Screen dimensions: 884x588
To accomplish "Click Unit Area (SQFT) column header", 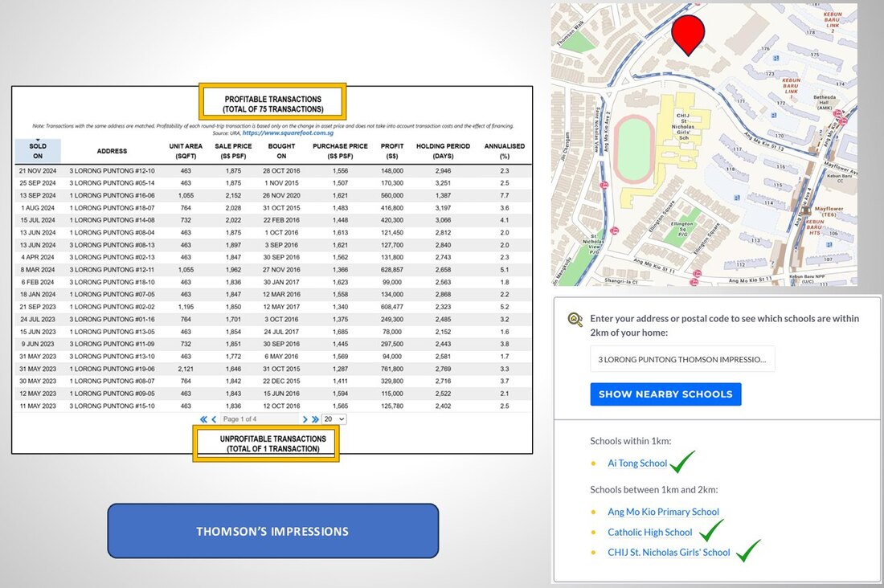I will coord(186,150).
